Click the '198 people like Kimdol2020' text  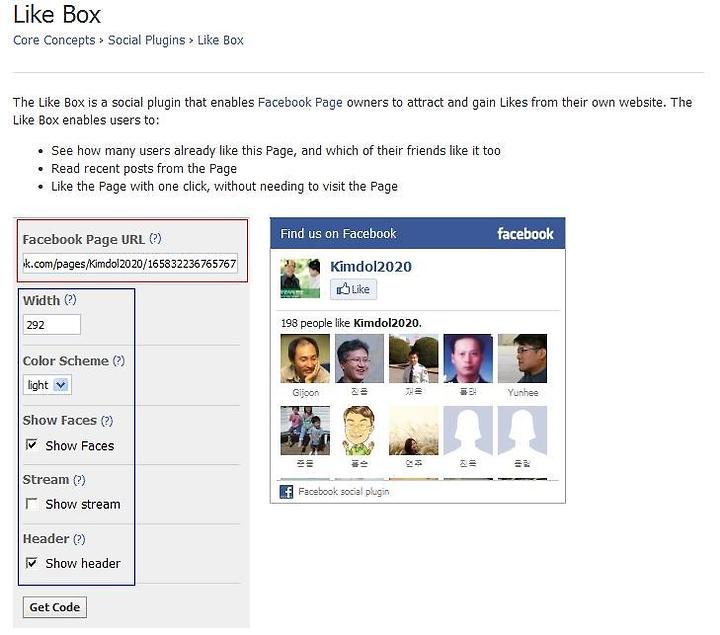[x=351, y=323]
